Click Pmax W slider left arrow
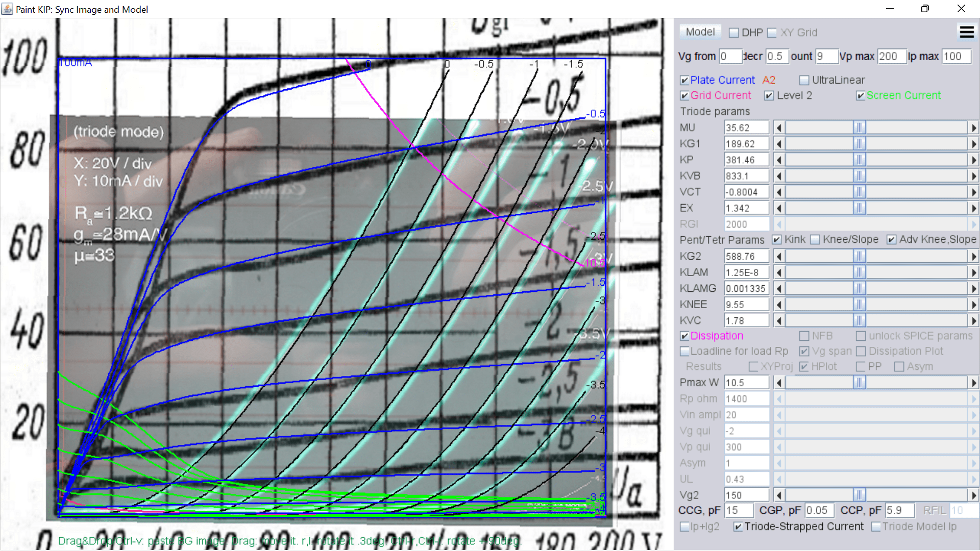 click(x=779, y=383)
